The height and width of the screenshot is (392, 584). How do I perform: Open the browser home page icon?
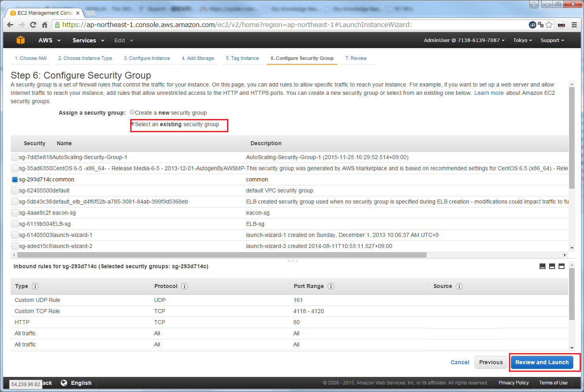point(44,25)
